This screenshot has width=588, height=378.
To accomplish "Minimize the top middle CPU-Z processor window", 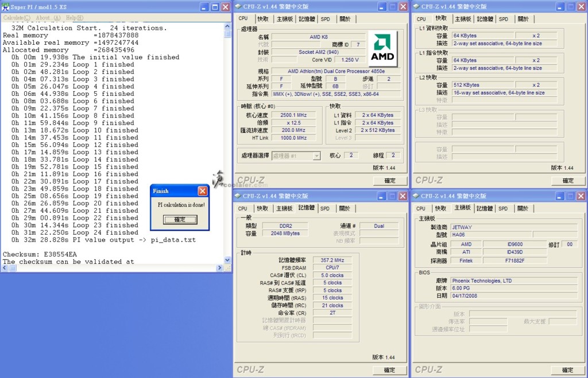I will 382,7.
